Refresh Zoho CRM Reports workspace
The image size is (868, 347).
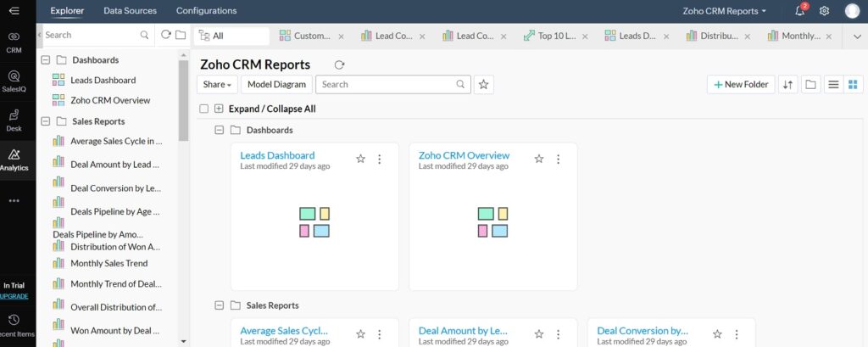[x=339, y=64]
